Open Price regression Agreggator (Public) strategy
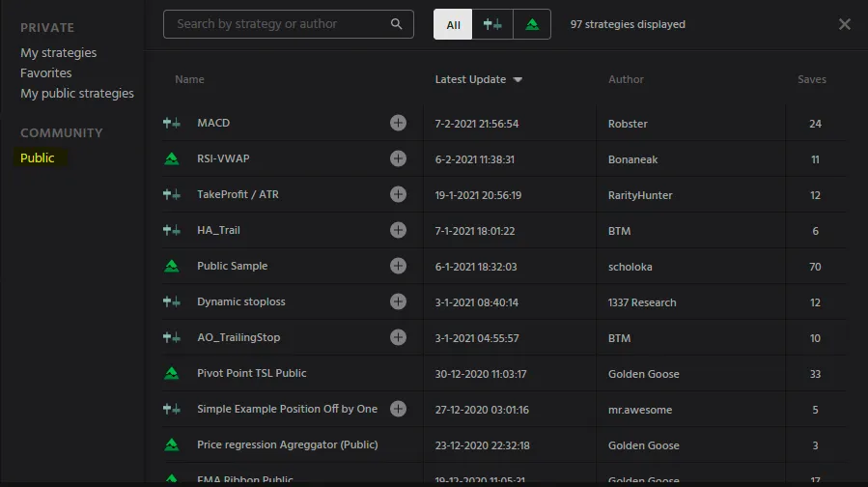 [x=288, y=444]
